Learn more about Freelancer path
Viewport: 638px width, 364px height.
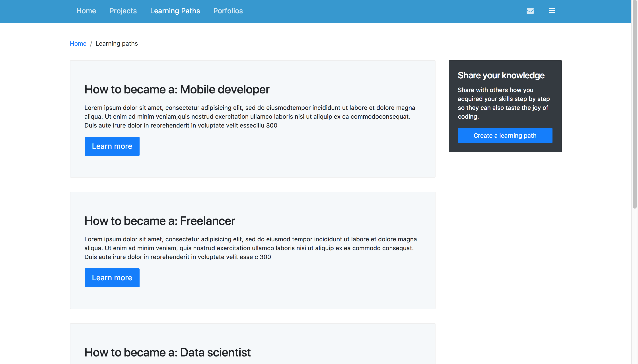click(112, 278)
